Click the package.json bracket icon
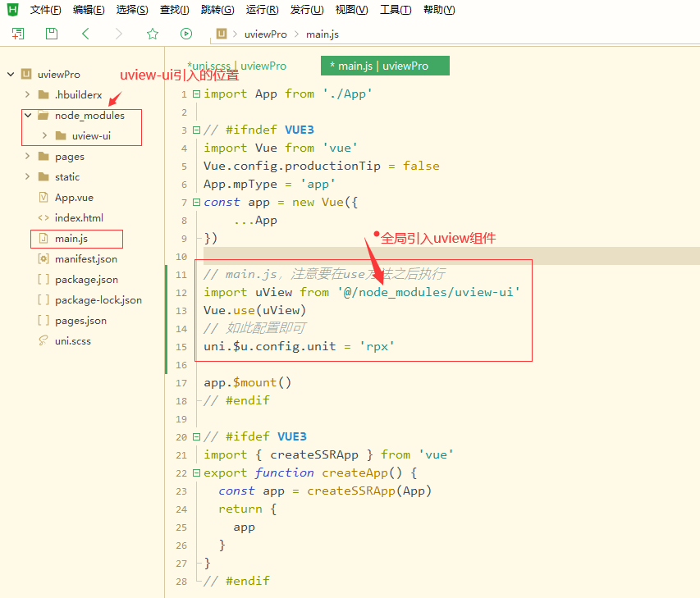 (43, 280)
